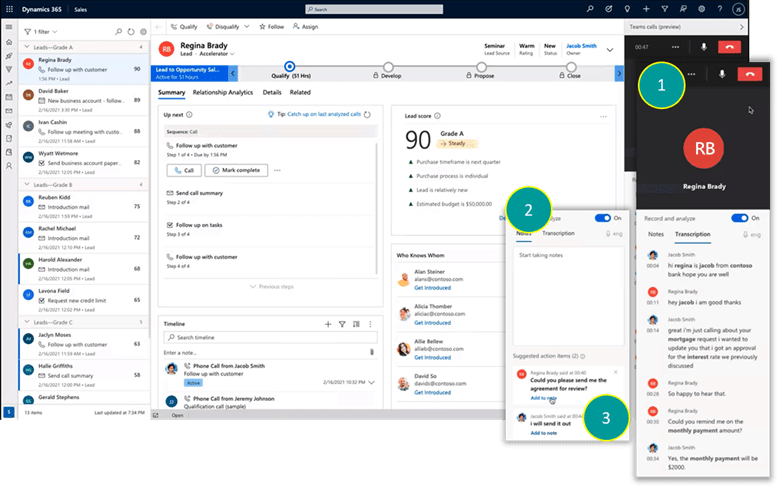This screenshot has width=780, height=489.
Task: Collapse the Leads—Grade A group
Action: (27, 47)
